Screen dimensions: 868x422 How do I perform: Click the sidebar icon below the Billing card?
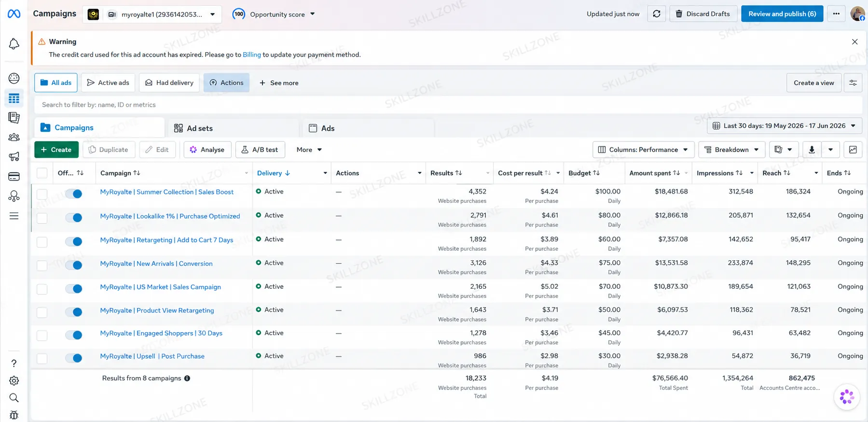tap(14, 196)
